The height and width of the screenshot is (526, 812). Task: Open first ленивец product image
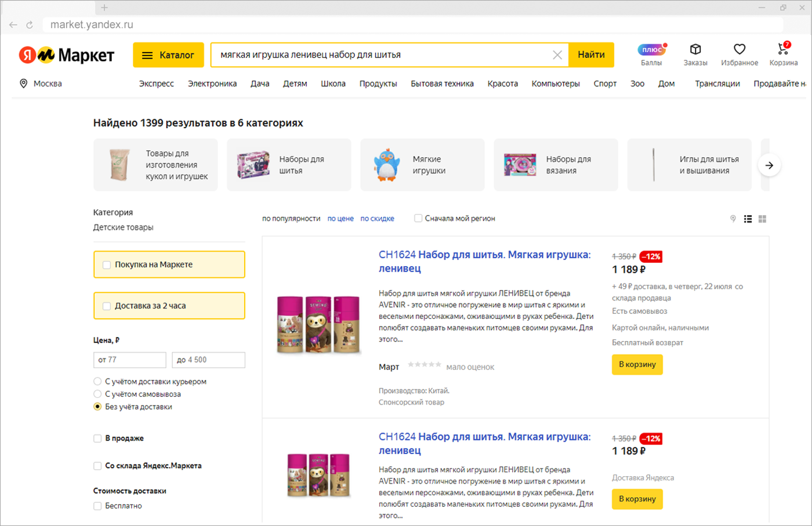click(x=319, y=324)
